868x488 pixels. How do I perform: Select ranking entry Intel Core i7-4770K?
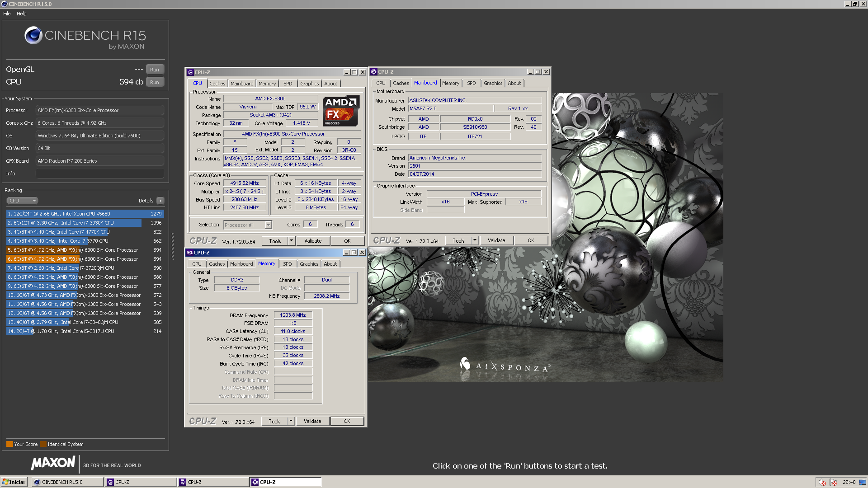click(85, 232)
